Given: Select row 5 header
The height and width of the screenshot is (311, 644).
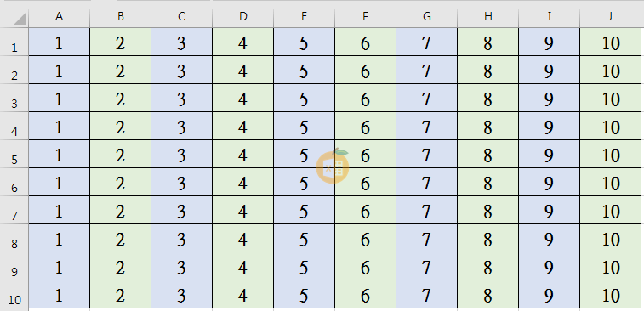Looking at the screenshot, I should 14,154.
